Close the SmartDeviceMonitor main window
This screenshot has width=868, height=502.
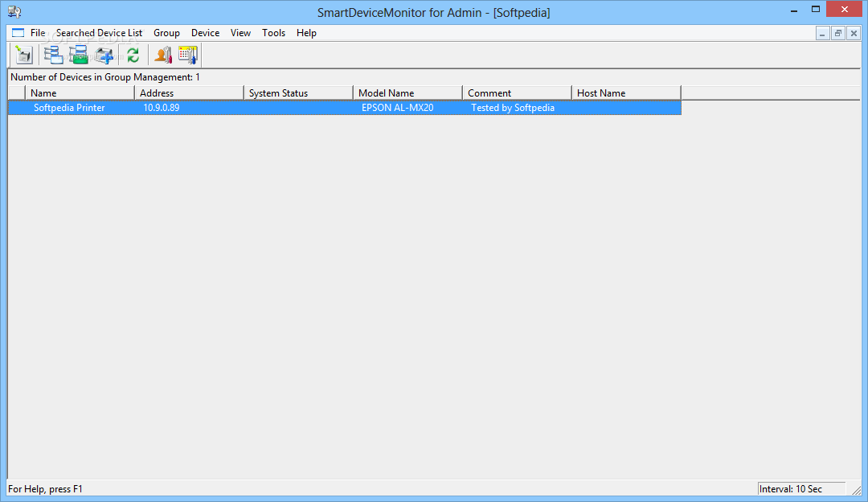[x=844, y=10]
